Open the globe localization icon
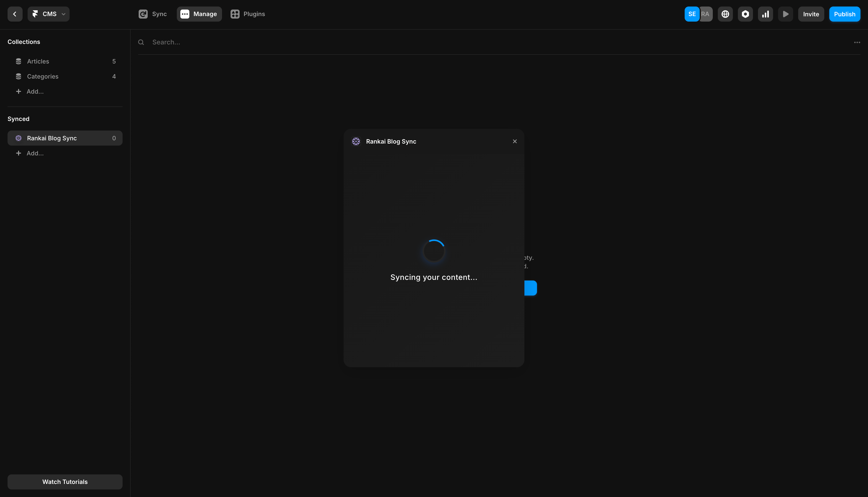Screen dimensions: 868x497 click(x=725, y=14)
